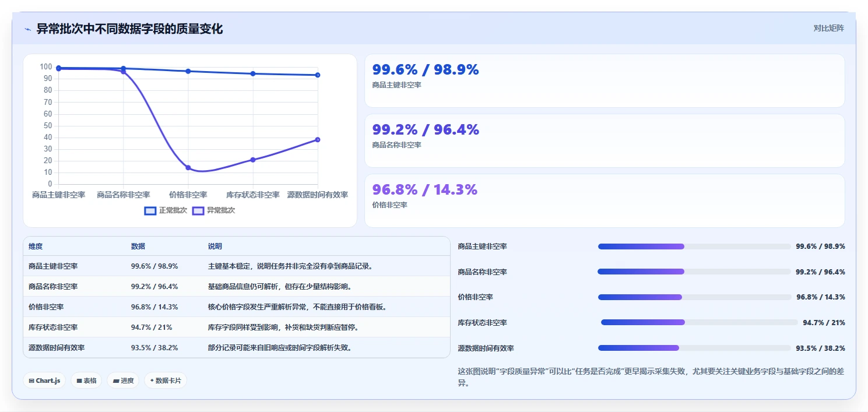Click the chart x-axis label 价格非空率

(x=188, y=195)
